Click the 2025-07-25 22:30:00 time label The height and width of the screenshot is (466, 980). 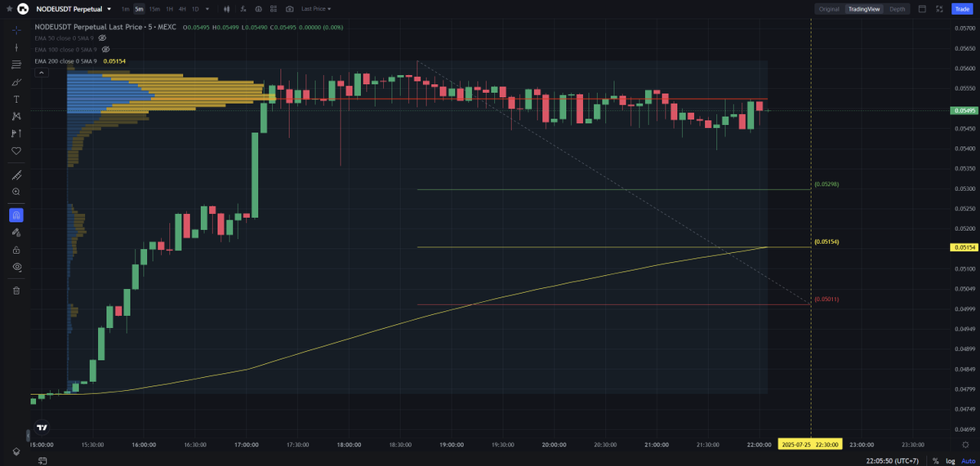(810, 445)
